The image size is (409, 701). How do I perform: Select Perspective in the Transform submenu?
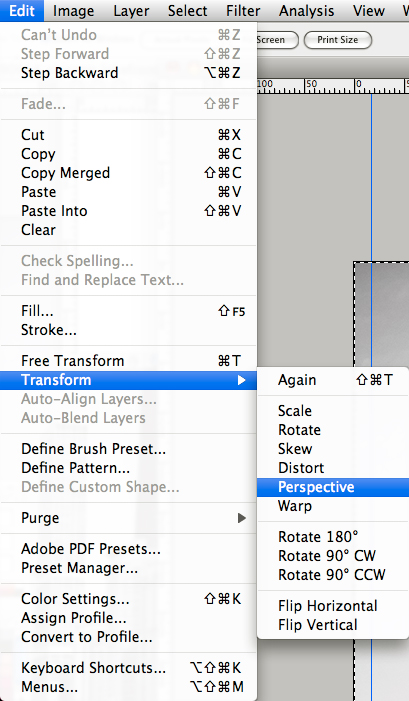333,487
